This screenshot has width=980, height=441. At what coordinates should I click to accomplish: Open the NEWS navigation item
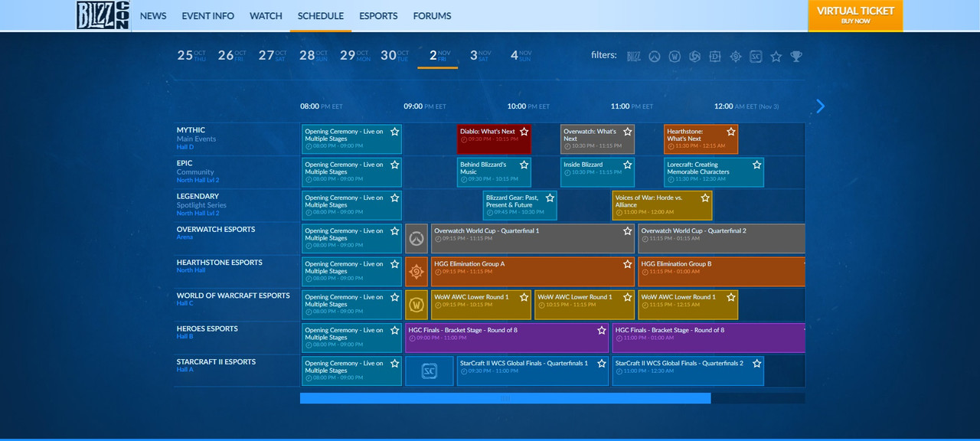[x=153, y=15]
